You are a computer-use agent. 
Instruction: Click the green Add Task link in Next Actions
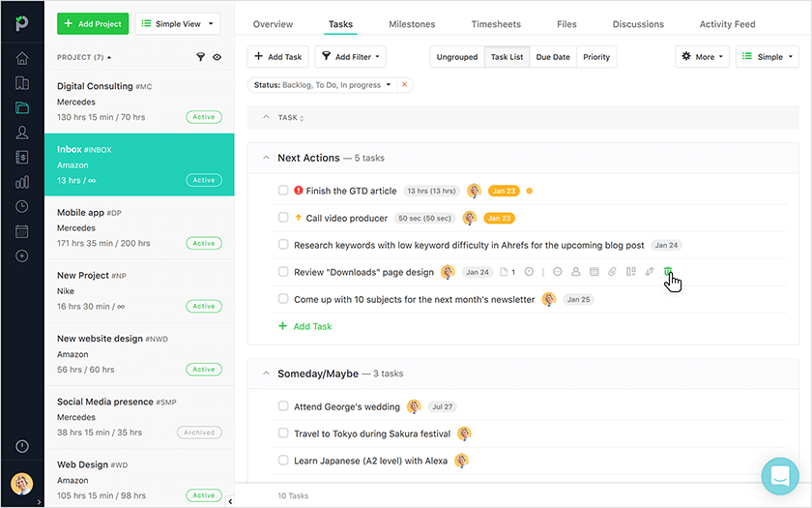click(305, 326)
